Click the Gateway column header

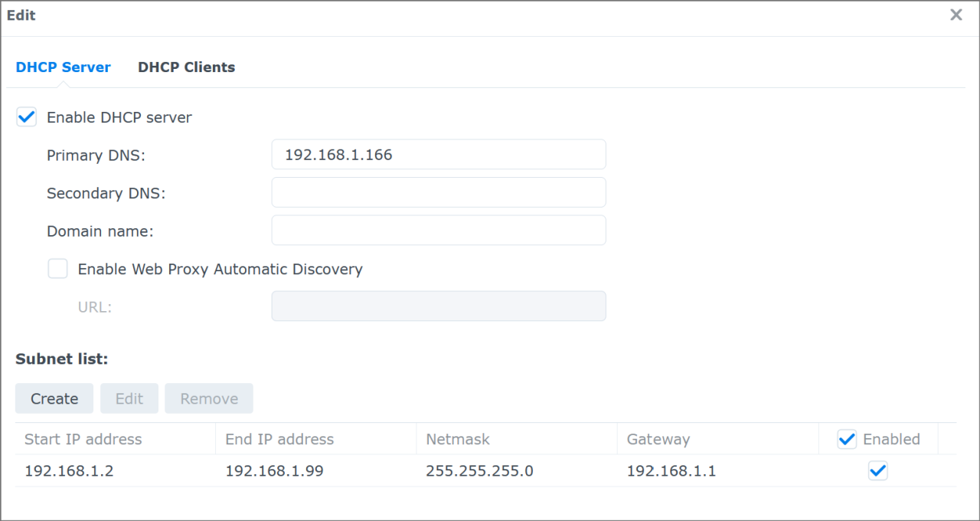tap(658, 438)
